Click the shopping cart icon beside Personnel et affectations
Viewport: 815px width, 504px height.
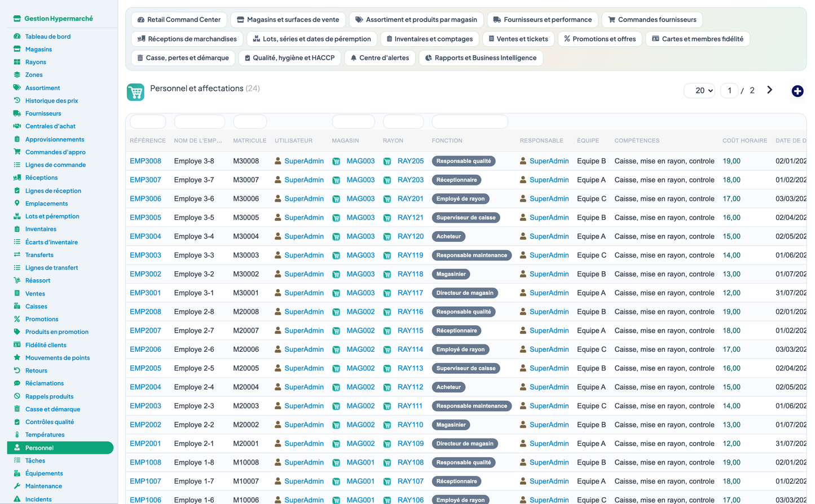[x=135, y=92]
